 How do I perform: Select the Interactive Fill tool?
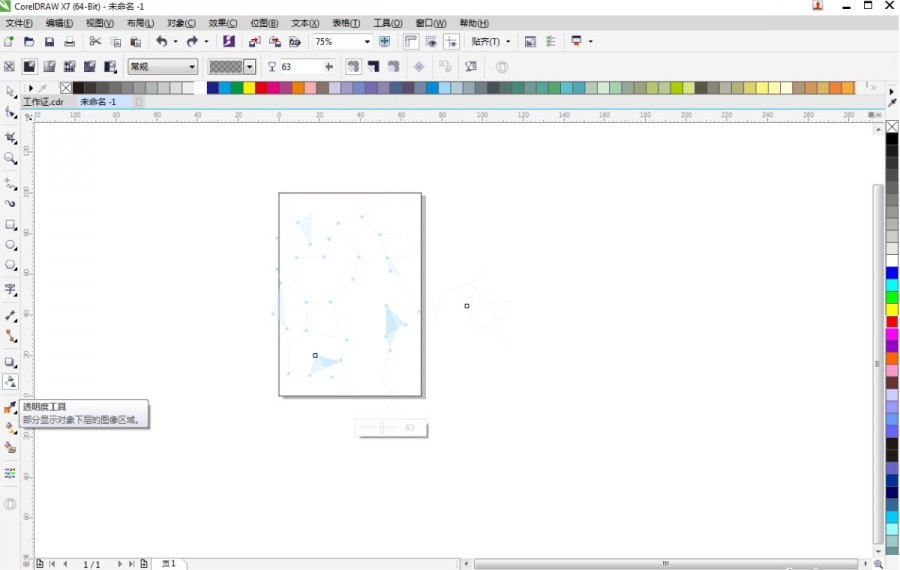click(x=10, y=428)
